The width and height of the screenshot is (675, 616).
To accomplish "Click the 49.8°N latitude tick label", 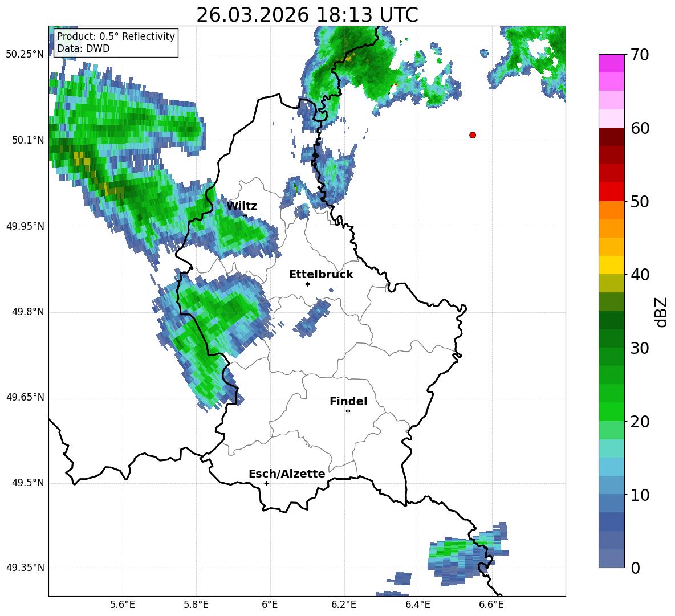I will (x=28, y=312).
